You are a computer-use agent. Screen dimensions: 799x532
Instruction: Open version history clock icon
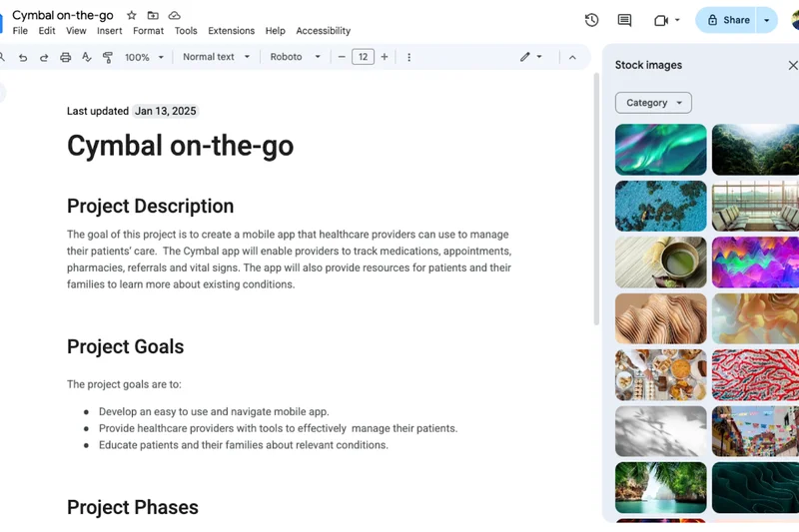[x=591, y=20]
